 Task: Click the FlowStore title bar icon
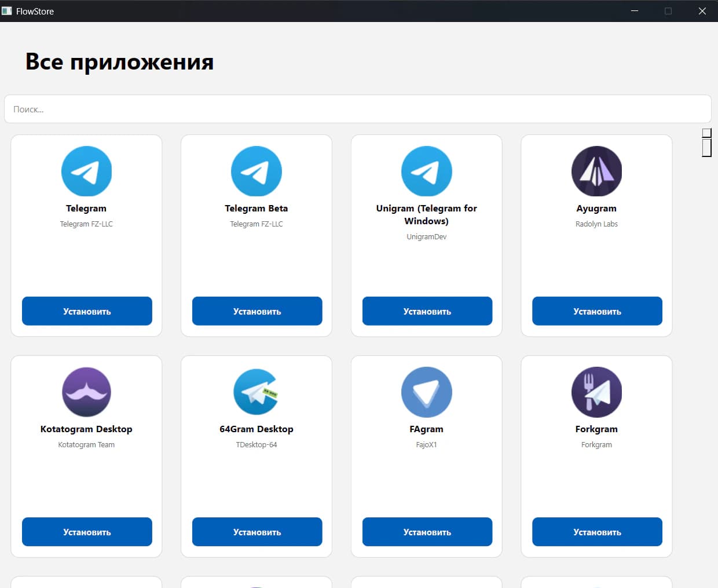point(7,11)
